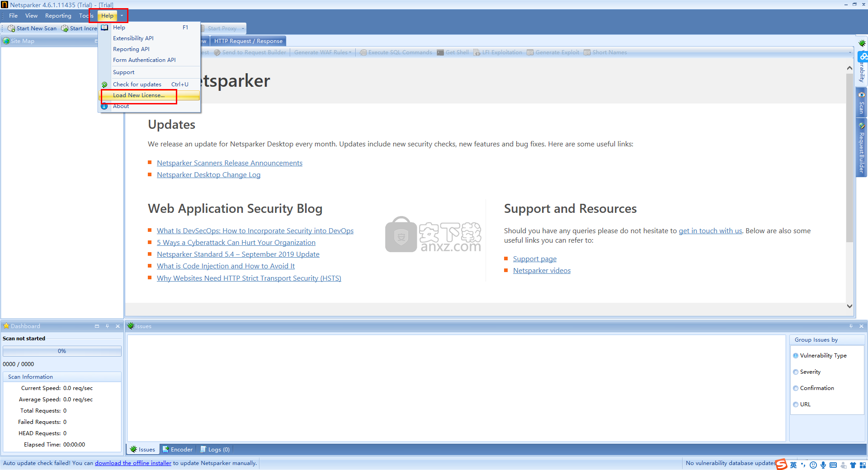
Task: Click Start Incremental Scan toolbar button
Action: tap(80, 28)
